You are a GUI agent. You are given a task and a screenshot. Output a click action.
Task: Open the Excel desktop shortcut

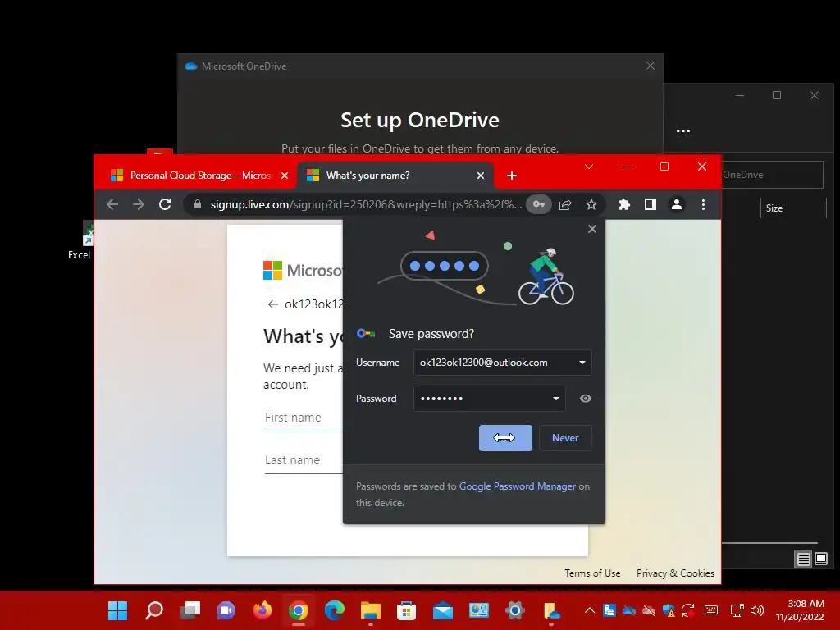coord(80,241)
